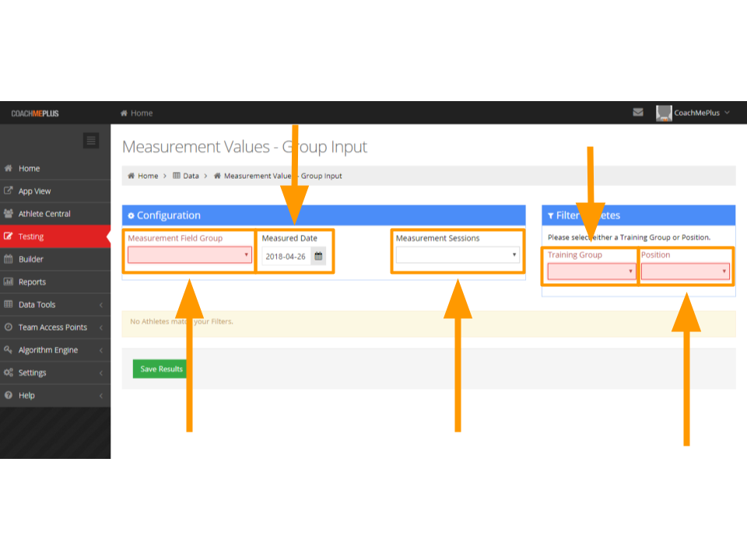The height and width of the screenshot is (560, 747).
Task: Click the page title 'Measurement Values'
Action: click(196, 147)
